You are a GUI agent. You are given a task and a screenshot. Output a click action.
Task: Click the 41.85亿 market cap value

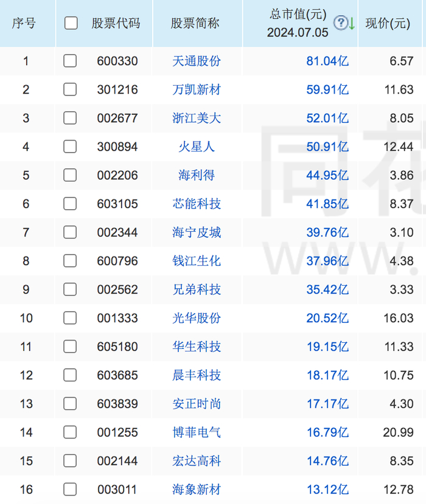327,204
